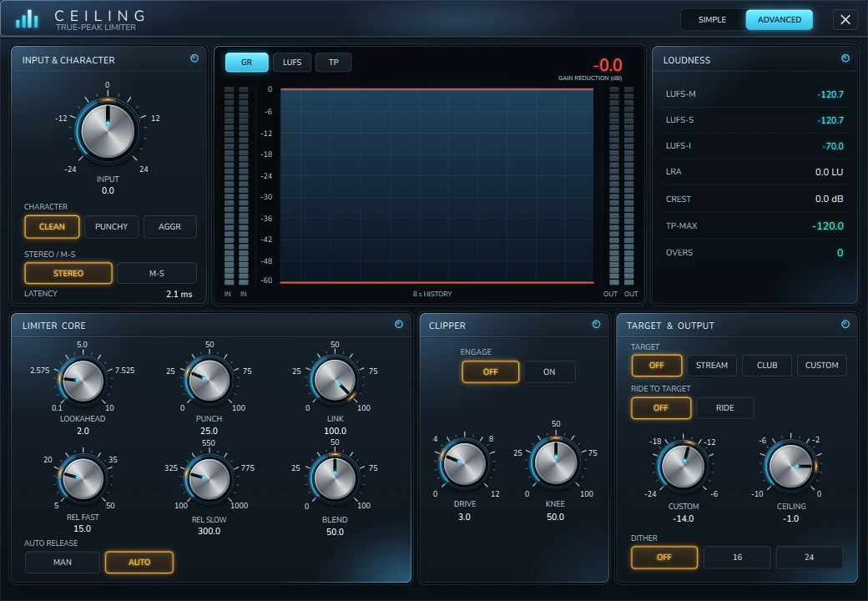This screenshot has height=601, width=868.
Task: Turn clipper engage ON
Action: [x=549, y=372]
